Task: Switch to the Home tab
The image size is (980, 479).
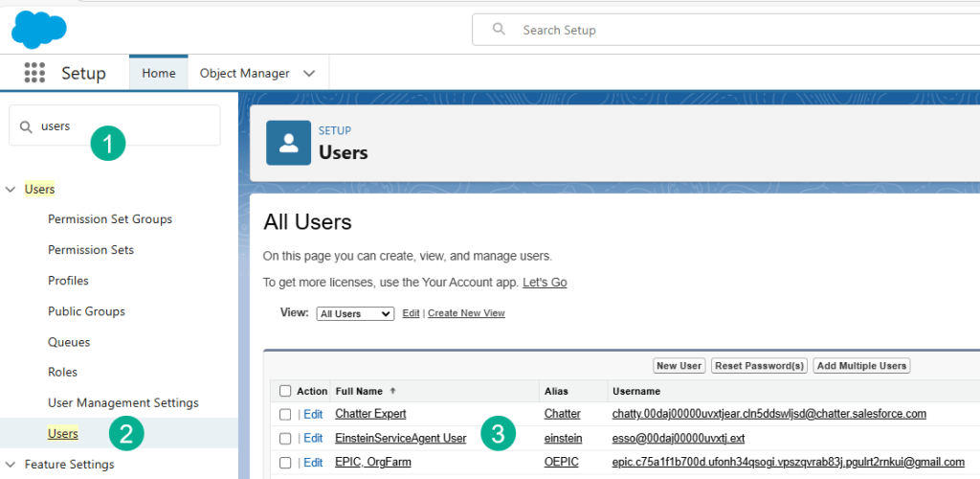Action: 158,73
